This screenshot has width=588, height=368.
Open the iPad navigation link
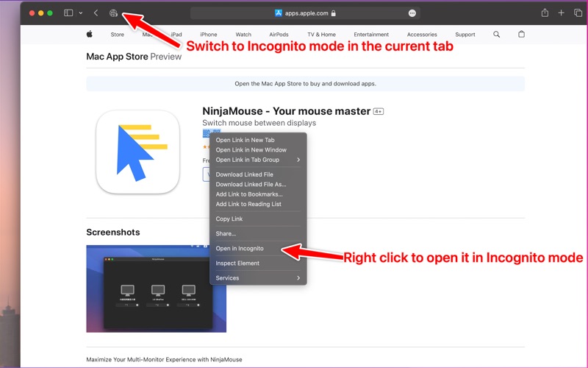[x=176, y=34]
